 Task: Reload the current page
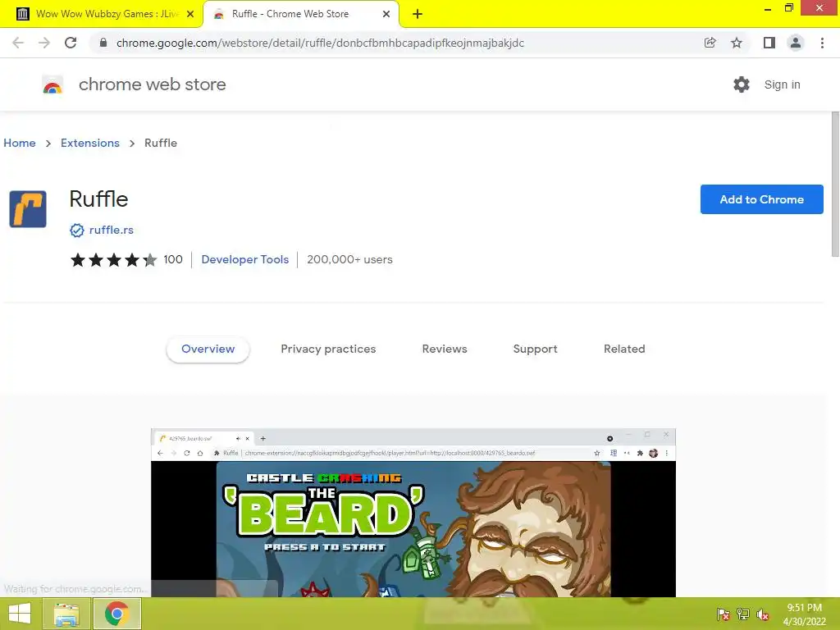tap(71, 43)
